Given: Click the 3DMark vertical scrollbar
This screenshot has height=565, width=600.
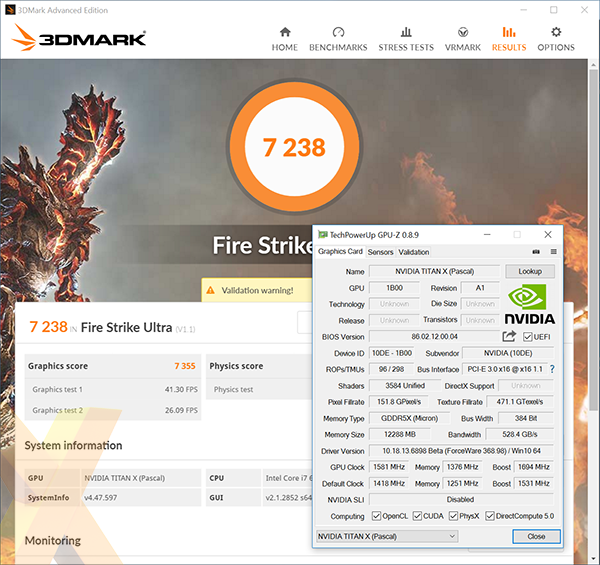Looking at the screenshot, I should click(593, 240).
